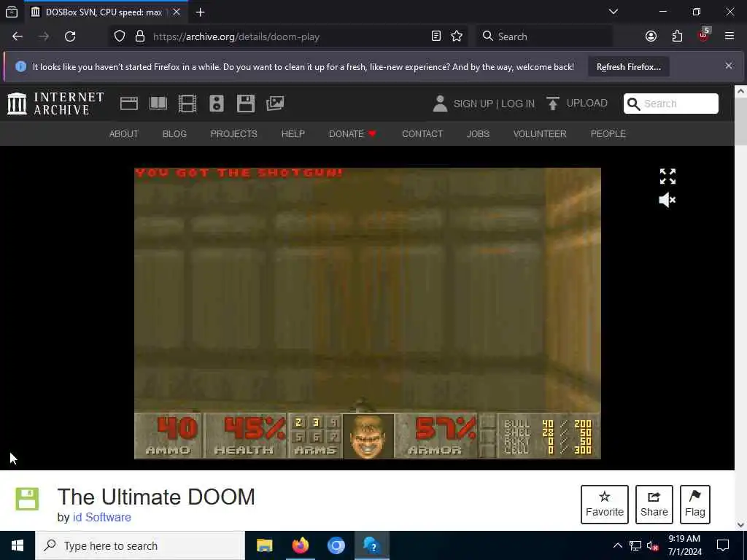Open the Images icon

coord(275,104)
